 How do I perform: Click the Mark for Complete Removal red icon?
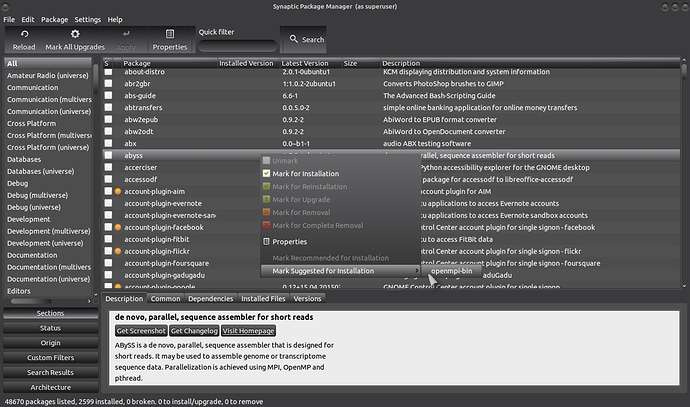pos(266,225)
